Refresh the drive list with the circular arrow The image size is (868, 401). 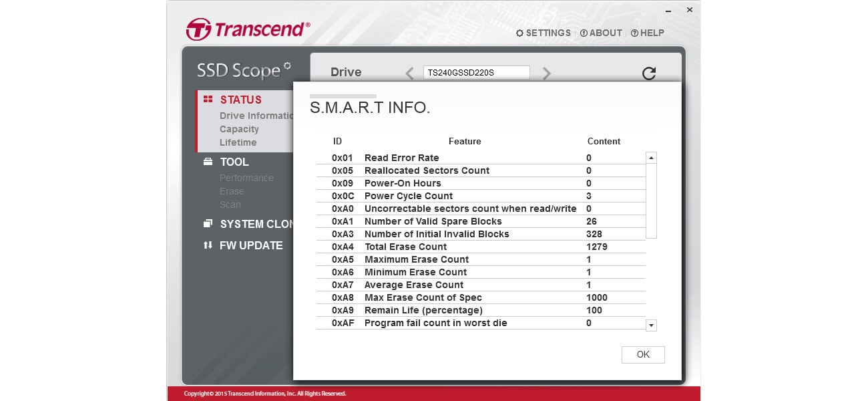(x=649, y=74)
